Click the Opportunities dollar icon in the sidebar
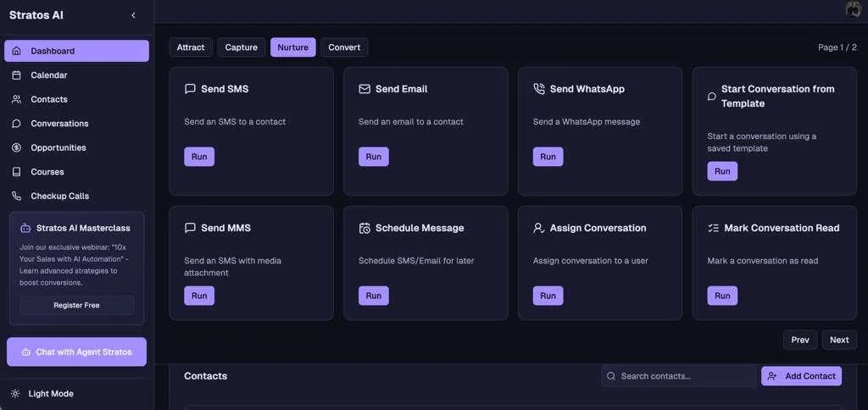 click(x=17, y=147)
